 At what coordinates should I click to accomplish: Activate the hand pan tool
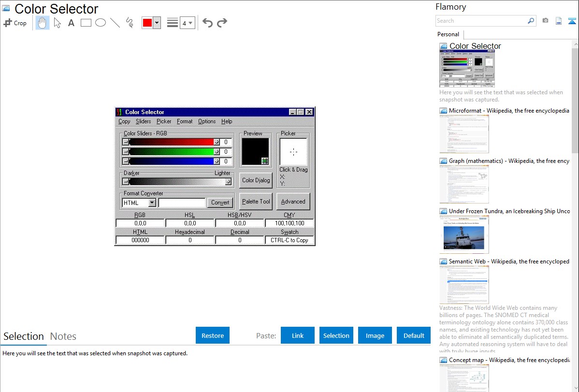click(43, 23)
